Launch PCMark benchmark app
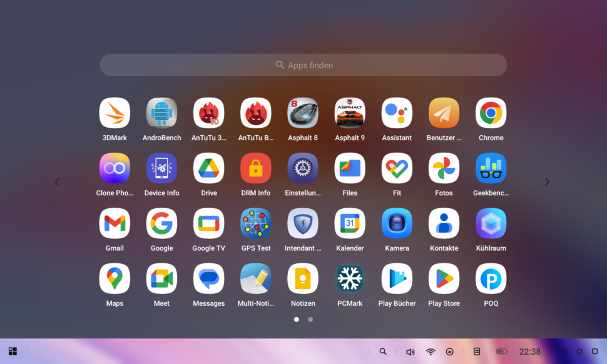 click(350, 279)
